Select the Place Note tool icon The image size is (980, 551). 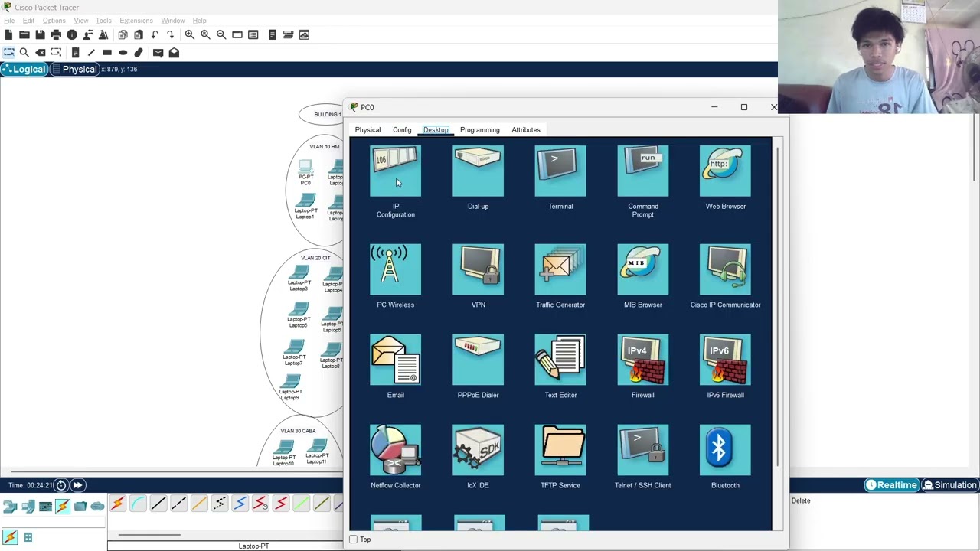point(75,52)
